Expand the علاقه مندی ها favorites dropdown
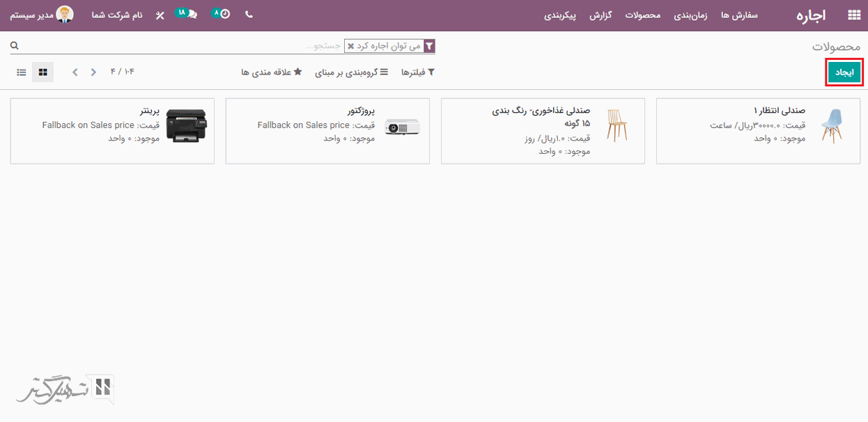The image size is (868, 422). click(271, 72)
